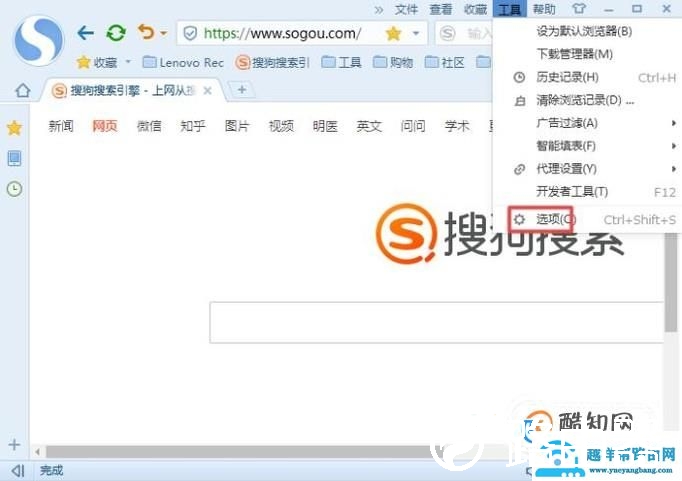Screen dimensions: 682x481
Task: Collapse the sidebar with bottom-left arrow icon
Action: pyautogui.click(x=18, y=471)
